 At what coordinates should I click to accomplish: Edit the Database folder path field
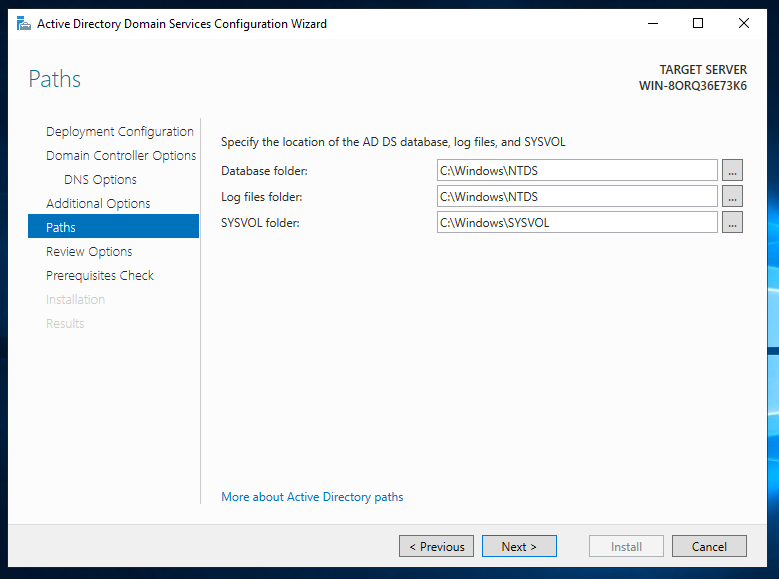(x=577, y=170)
